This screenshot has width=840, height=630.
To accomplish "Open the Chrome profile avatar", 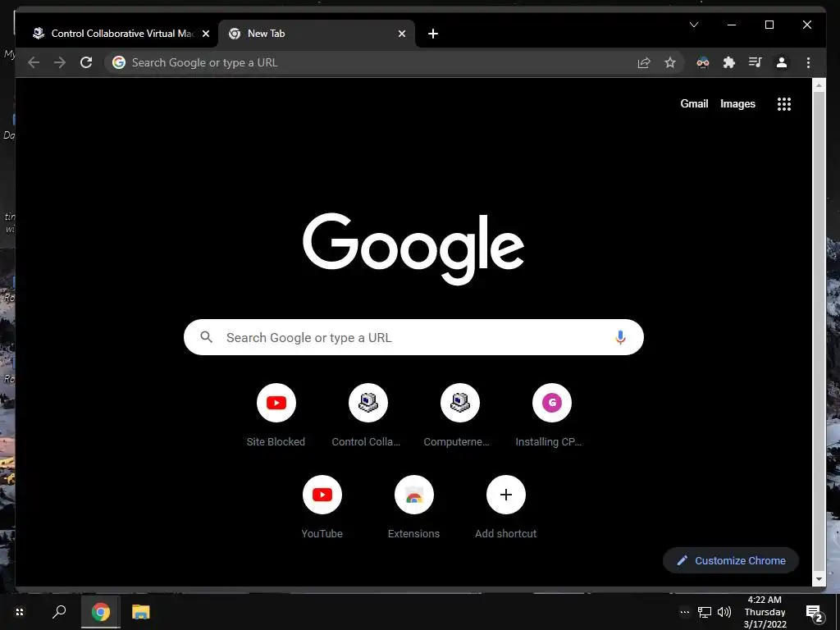I will (x=782, y=62).
